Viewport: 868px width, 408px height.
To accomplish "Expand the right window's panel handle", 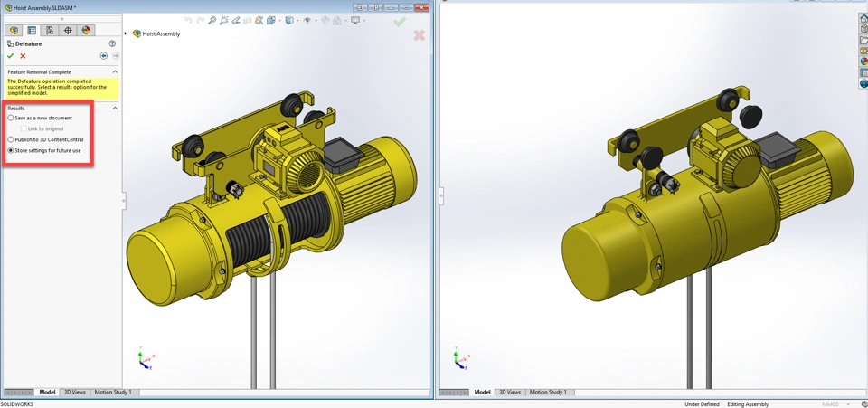I will [441, 195].
